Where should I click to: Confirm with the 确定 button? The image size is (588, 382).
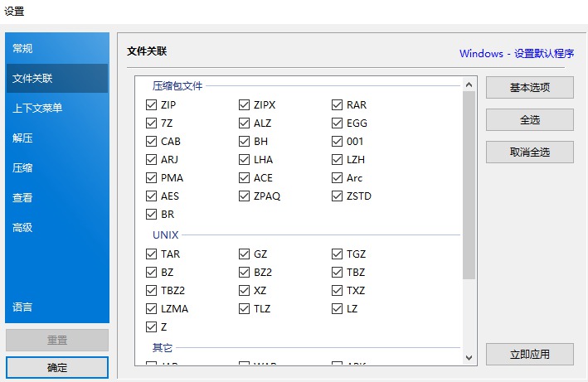click(x=57, y=368)
